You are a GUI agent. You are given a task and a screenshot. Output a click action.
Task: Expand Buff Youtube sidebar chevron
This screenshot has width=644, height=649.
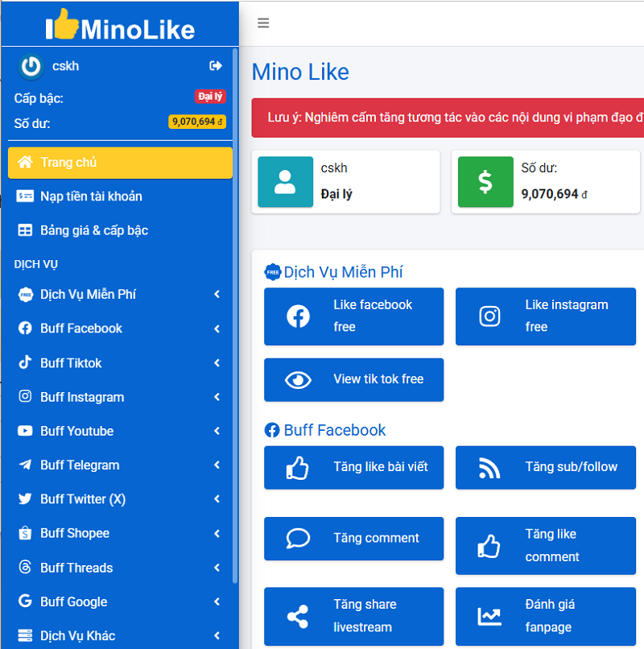pyautogui.click(x=217, y=431)
